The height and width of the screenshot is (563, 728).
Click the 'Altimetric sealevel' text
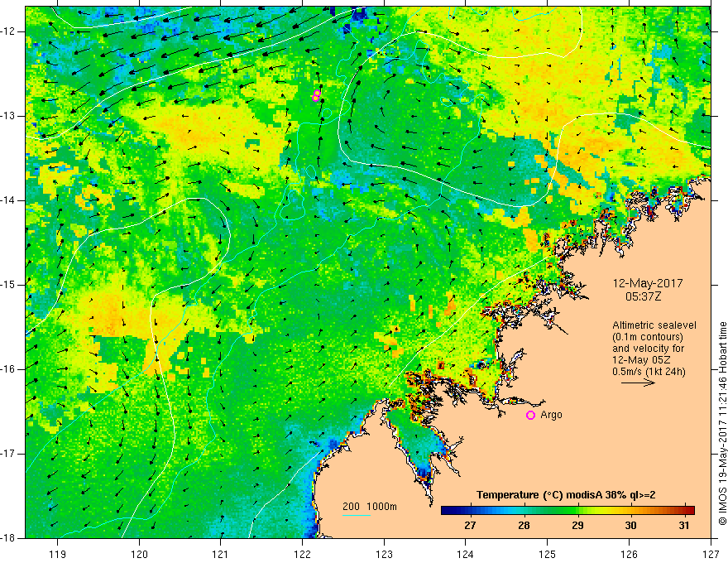point(654,325)
